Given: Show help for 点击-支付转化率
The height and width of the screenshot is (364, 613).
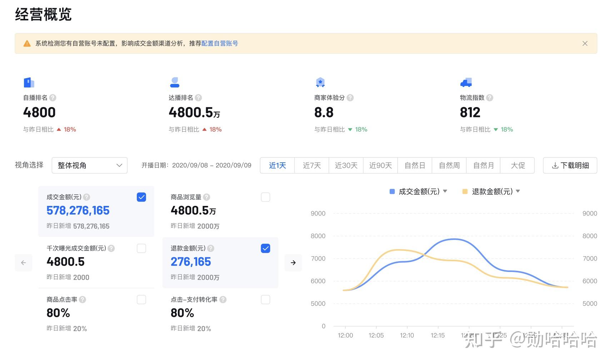Looking at the screenshot, I should tap(223, 300).
